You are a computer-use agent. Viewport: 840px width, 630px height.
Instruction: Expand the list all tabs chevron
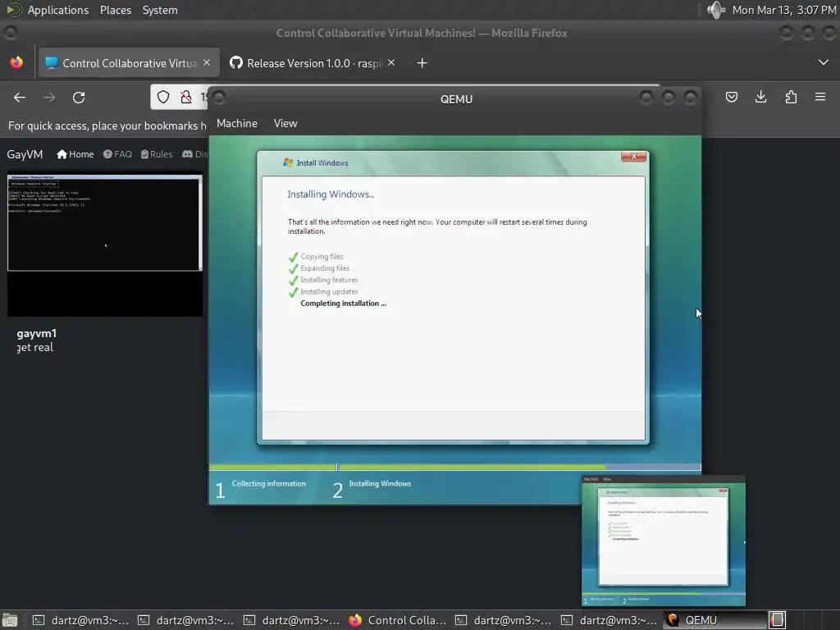tap(824, 62)
